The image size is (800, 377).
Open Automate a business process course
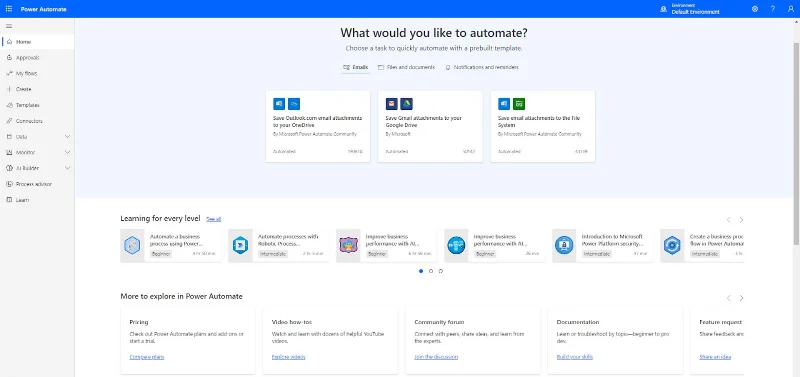(x=171, y=246)
